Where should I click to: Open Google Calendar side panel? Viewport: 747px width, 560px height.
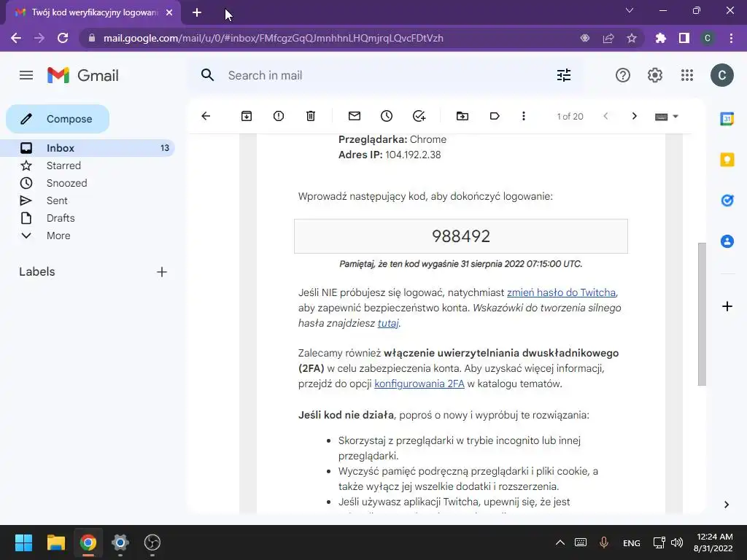727,119
